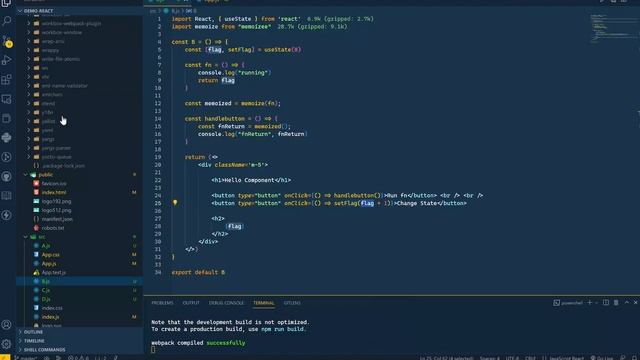Open D.js file

[x=80, y=299]
